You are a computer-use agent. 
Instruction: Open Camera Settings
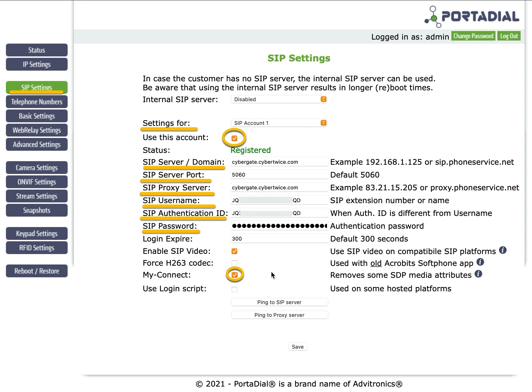pos(37,168)
